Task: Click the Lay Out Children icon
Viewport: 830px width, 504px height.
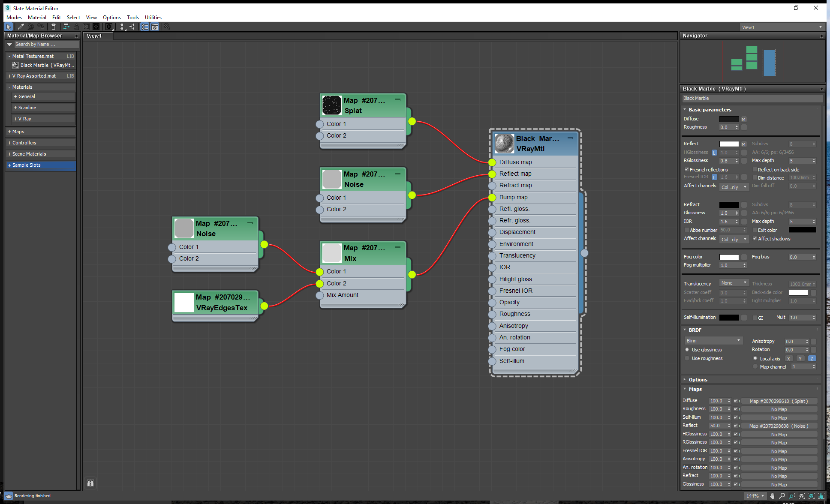Action: click(132, 27)
